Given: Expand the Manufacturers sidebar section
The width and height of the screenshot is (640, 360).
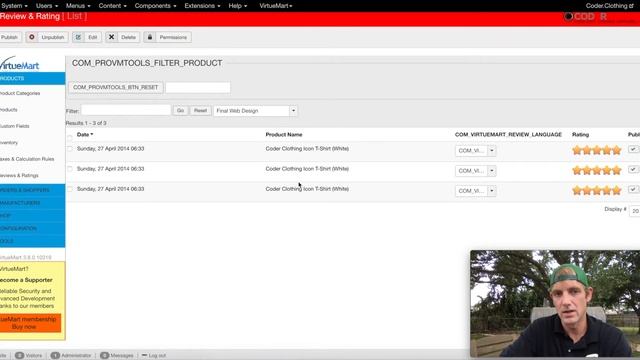Looking at the screenshot, I should [32, 203].
